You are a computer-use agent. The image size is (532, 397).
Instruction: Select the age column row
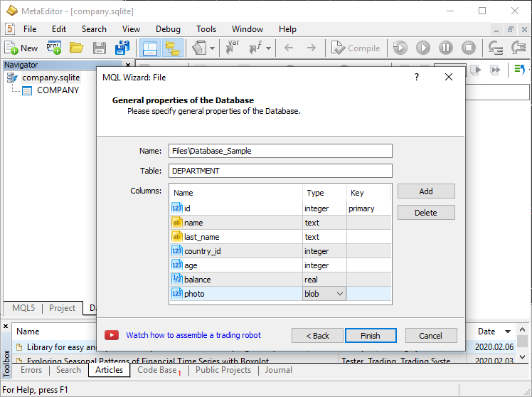280,265
